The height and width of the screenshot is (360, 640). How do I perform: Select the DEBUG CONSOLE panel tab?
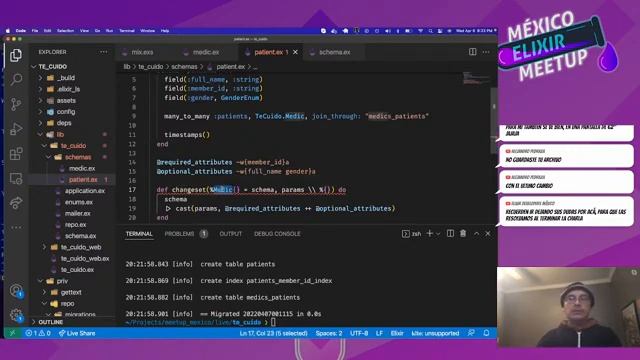pos(277,234)
